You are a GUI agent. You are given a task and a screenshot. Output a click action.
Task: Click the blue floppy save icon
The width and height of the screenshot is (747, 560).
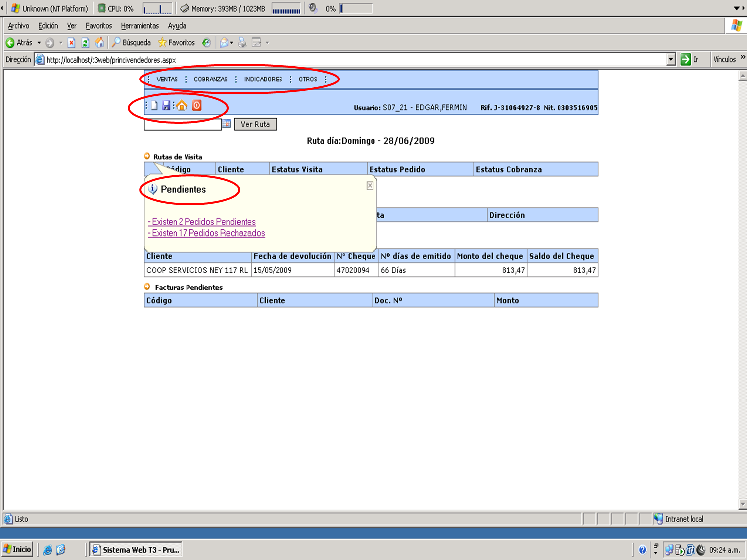click(x=166, y=105)
